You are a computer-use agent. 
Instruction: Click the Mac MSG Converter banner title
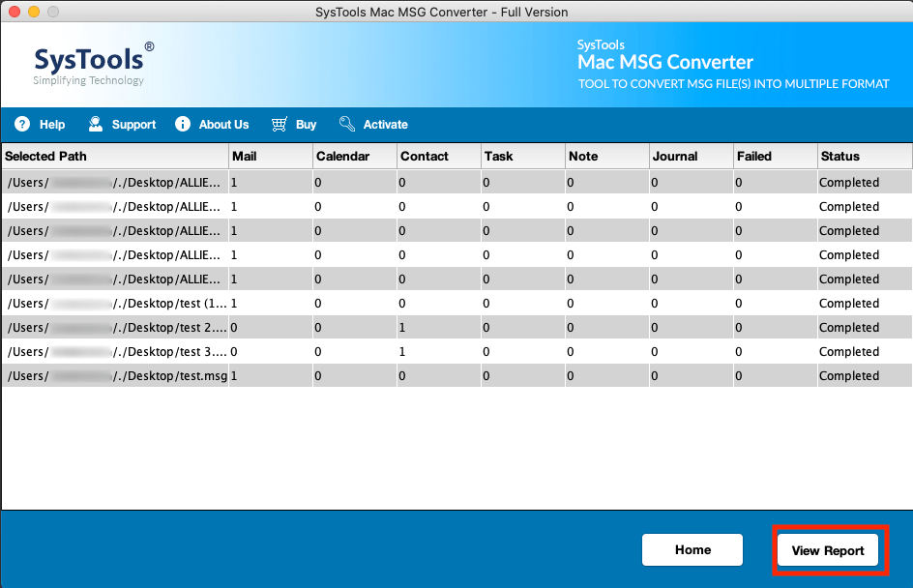tap(665, 62)
